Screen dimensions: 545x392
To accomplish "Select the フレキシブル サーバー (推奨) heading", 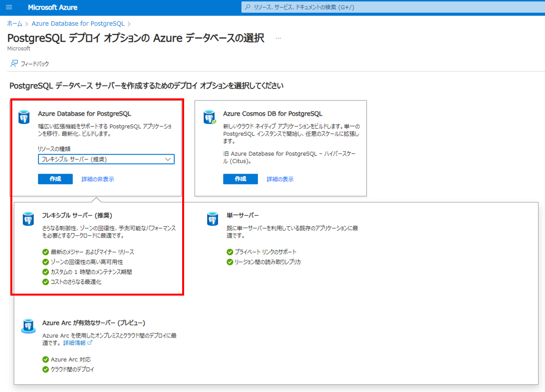I will pos(77,215).
